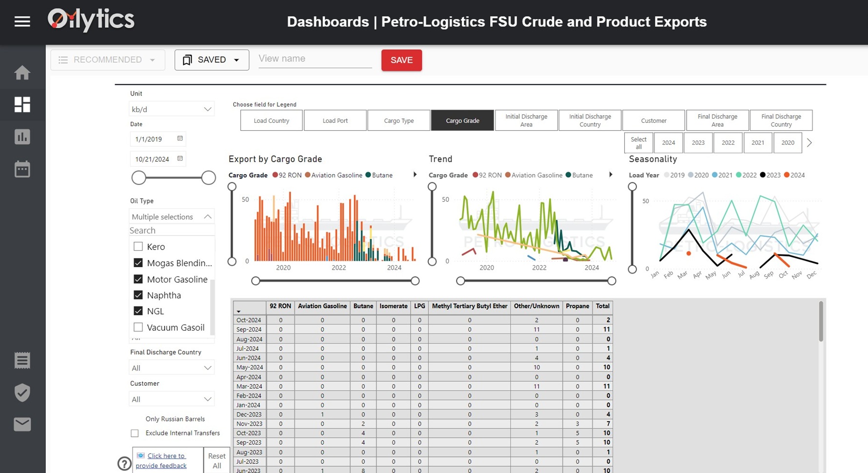868x473 pixels.
Task: Select Load Country legend field
Action: pos(271,120)
